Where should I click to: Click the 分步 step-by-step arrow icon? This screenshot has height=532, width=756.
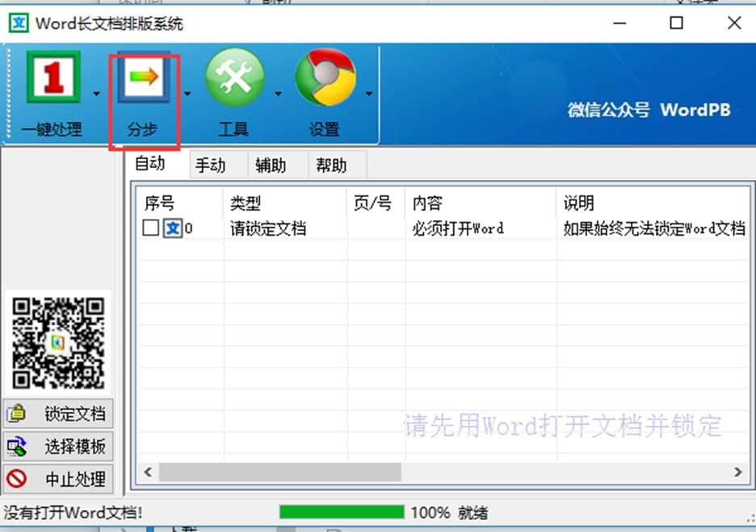pyautogui.click(x=143, y=77)
